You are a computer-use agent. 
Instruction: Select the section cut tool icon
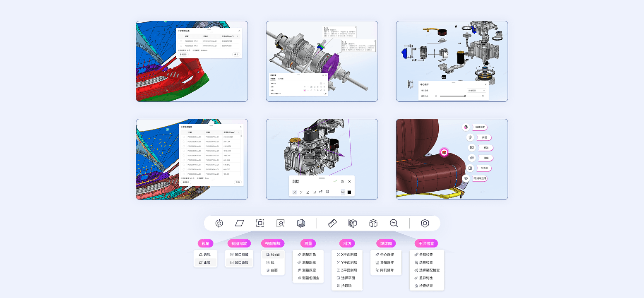point(353,223)
